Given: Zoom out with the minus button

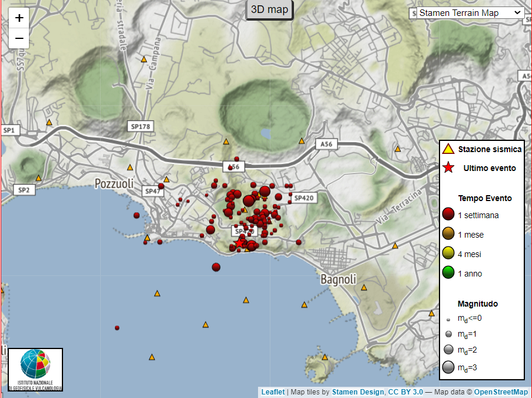Looking at the screenshot, I should (19, 38).
